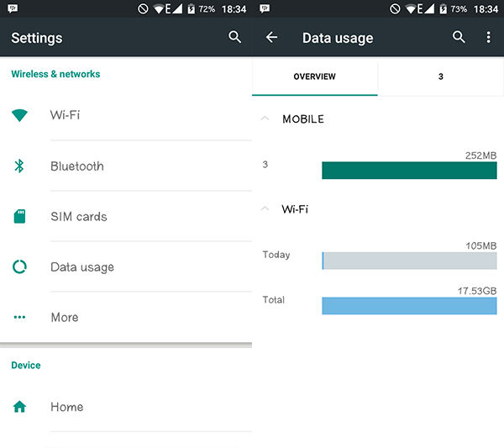Tap the SIM label 3 beside the mobile bar

click(265, 165)
